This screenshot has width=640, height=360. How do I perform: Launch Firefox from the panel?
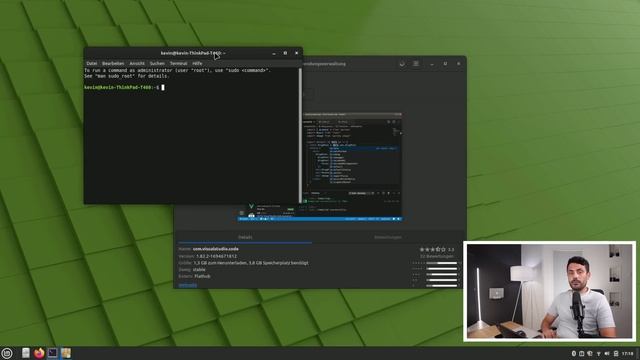pyautogui.click(x=39, y=353)
